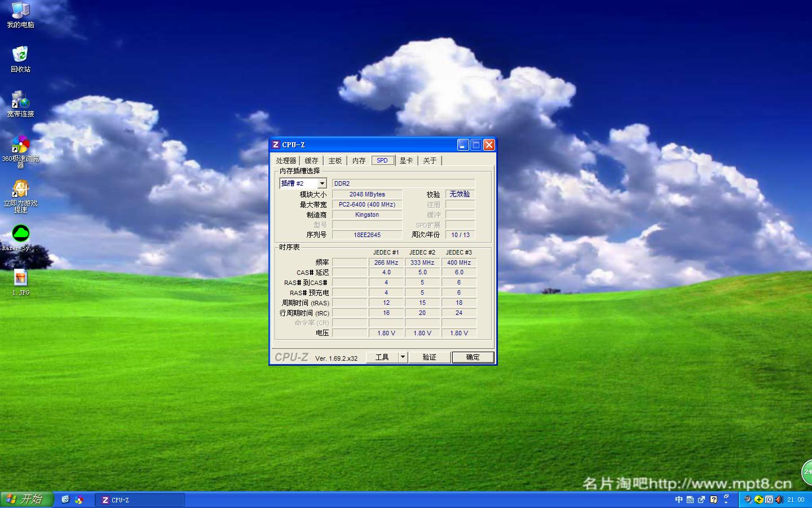The width and height of the screenshot is (812, 508).
Task: Switch to the 缓存 tab
Action: (x=311, y=161)
